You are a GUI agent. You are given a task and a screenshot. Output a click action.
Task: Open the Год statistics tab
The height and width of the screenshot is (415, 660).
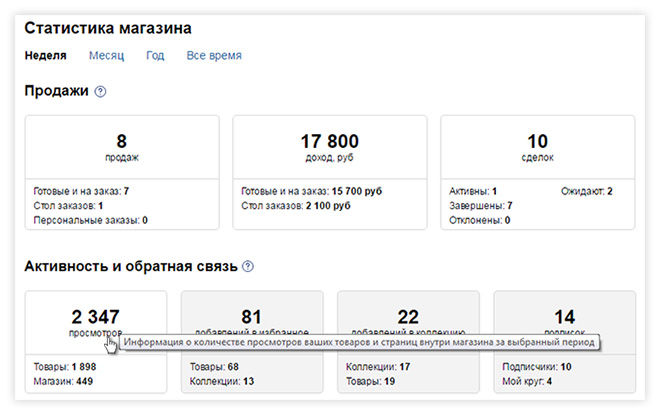[155, 56]
